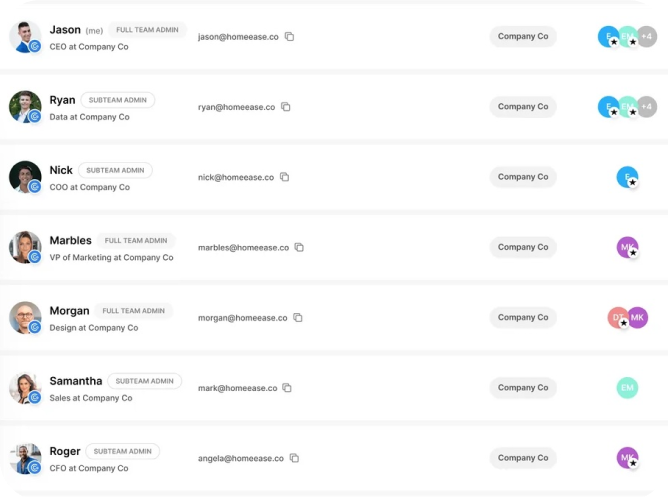Click the red DT avatar in Morgan's row
The height and width of the screenshot is (500, 668).
click(617, 317)
